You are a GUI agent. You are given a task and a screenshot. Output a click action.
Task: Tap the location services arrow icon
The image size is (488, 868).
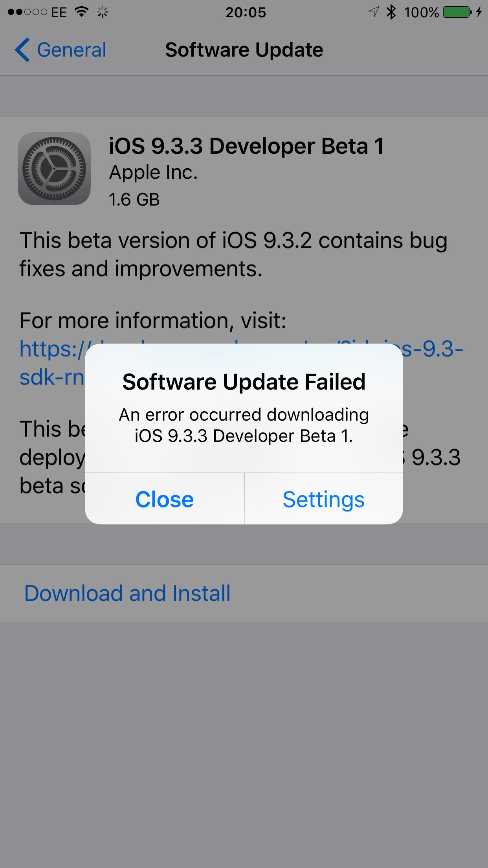pyautogui.click(x=374, y=12)
